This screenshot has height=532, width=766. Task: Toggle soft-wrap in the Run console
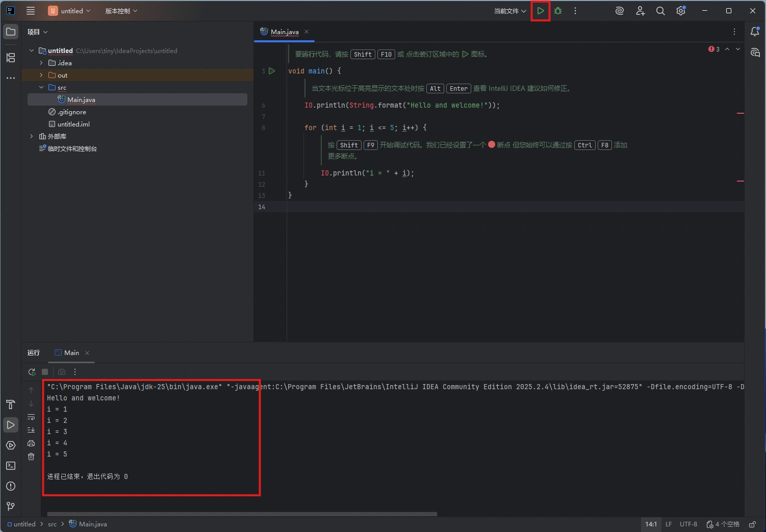point(31,417)
